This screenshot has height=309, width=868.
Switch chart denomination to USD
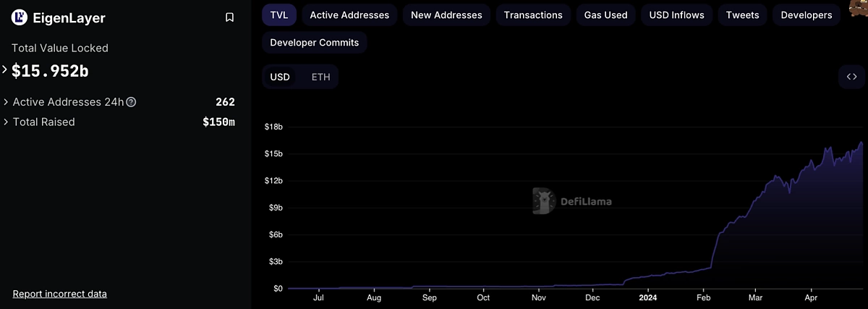(x=280, y=77)
